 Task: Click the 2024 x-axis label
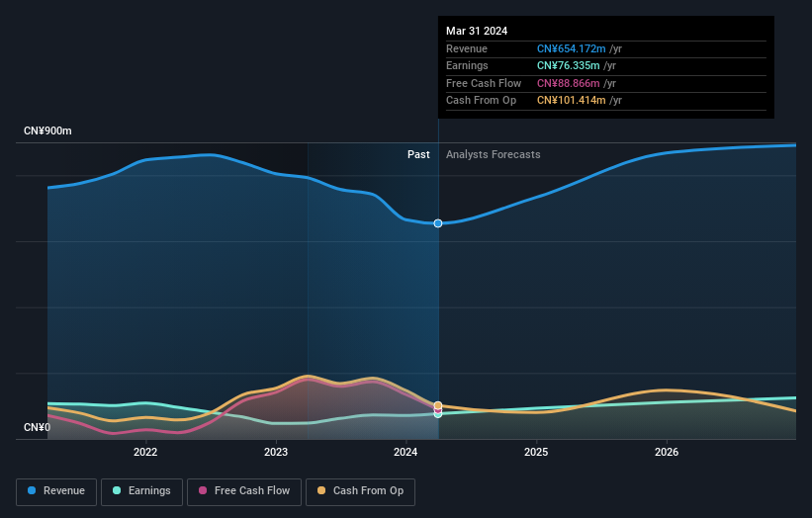pyautogui.click(x=406, y=452)
